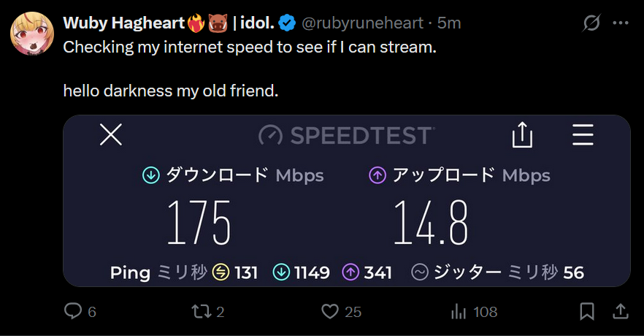Click the 14.8 Mbps upload result
Screen dimensions: 644x336
[x=431, y=222]
